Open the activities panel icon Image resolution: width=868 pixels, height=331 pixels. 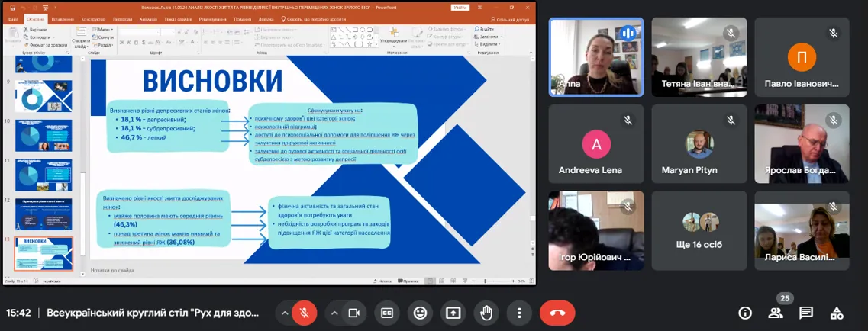point(837,313)
